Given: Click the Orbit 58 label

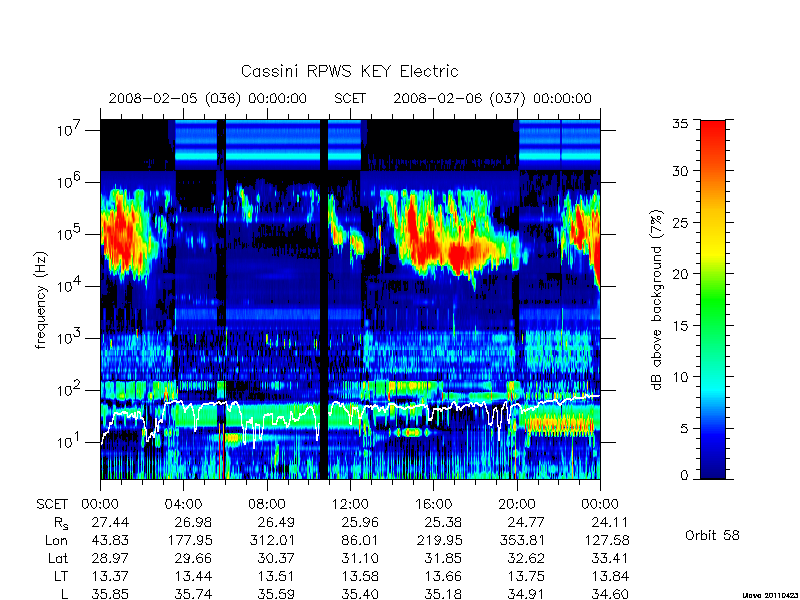Looking at the screenshot, I should point(712,535).
